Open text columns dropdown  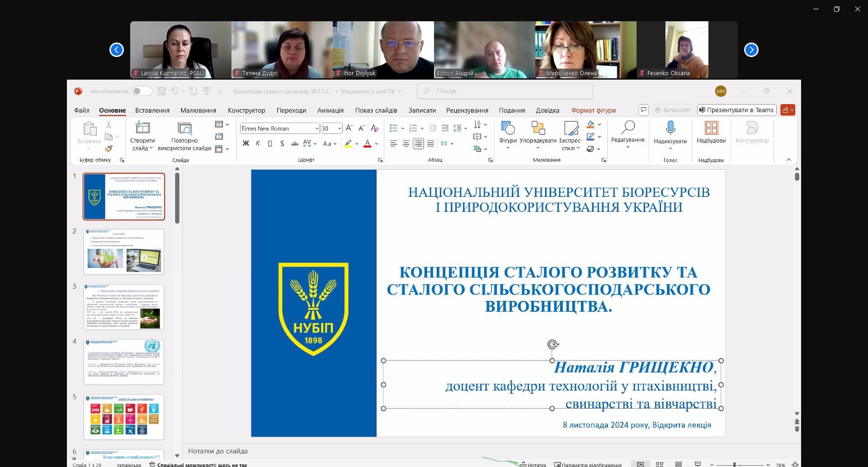[x=447, y=143]
